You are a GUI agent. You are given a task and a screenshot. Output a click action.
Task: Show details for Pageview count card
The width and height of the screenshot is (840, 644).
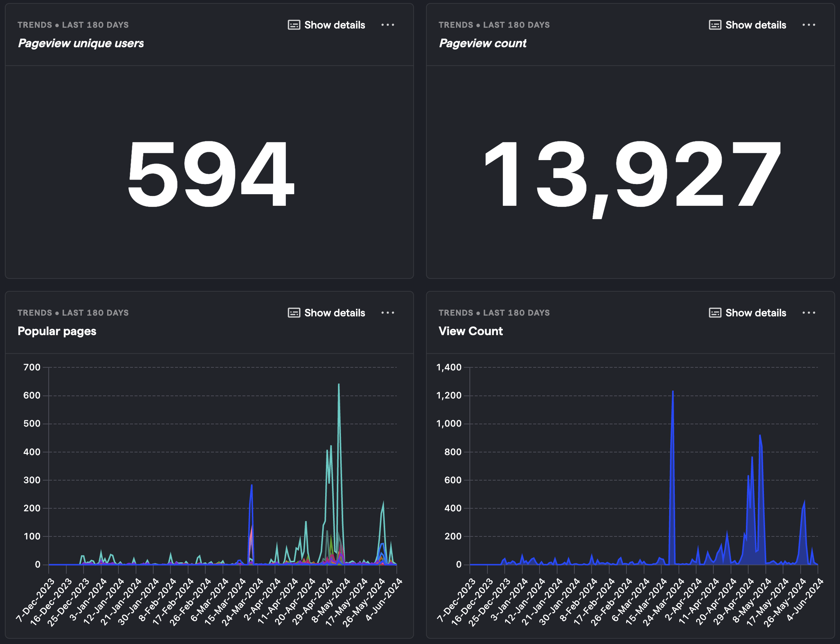pos(747,25)
